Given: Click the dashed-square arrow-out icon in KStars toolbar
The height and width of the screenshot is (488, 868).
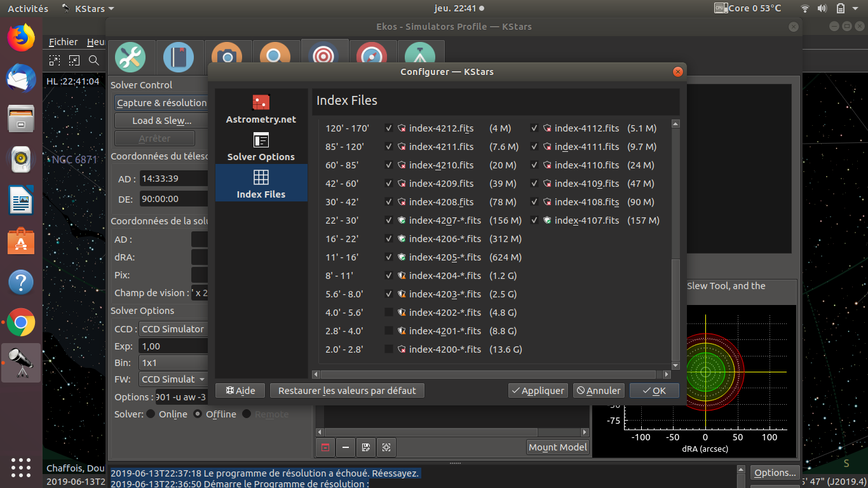Looking at the screenshot, I should [x=55, y=60].
